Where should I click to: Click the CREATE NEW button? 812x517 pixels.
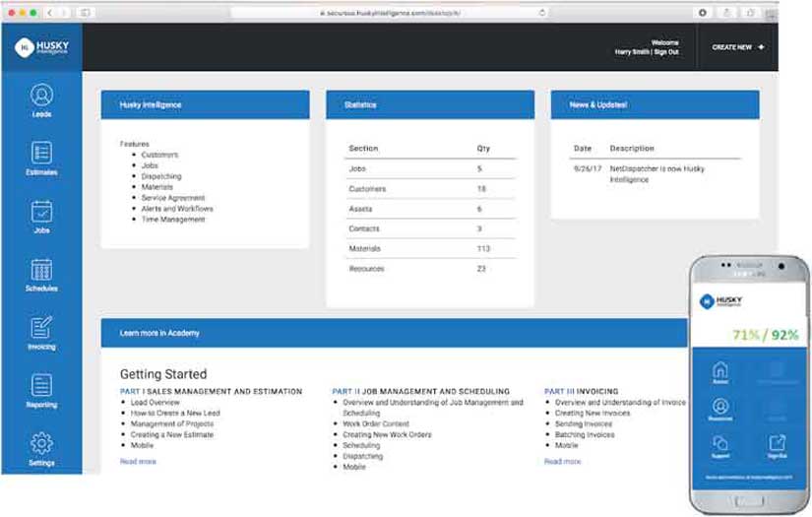click(x=737, y=47)
